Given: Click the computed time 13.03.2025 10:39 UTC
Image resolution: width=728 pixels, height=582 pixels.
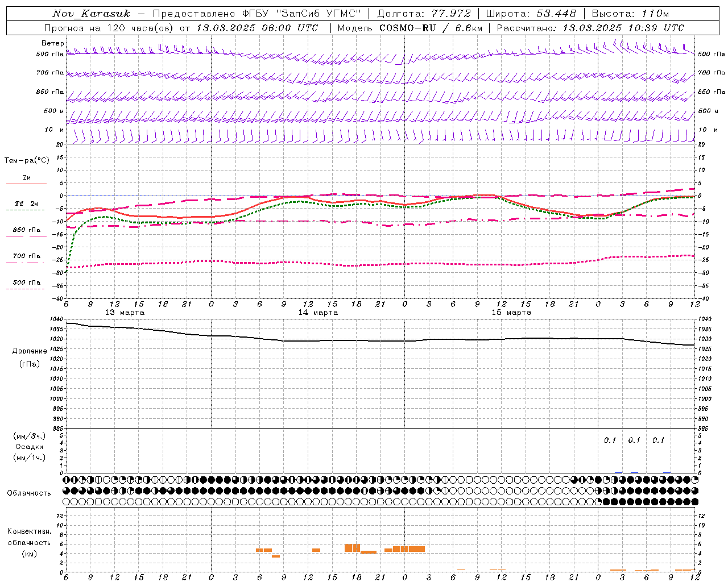Looking at the screenshot, I should pyautogui.click(x=623, y=28).
